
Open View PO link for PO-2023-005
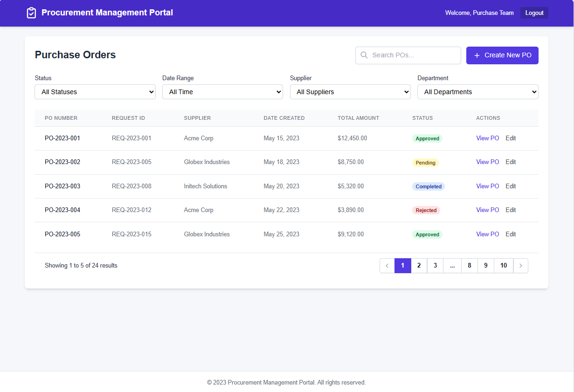coord(488,234)
